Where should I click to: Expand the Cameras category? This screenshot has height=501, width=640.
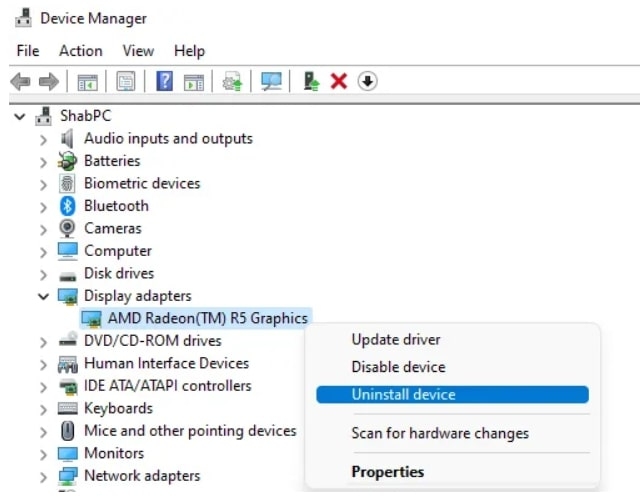(x=43, y=230)
